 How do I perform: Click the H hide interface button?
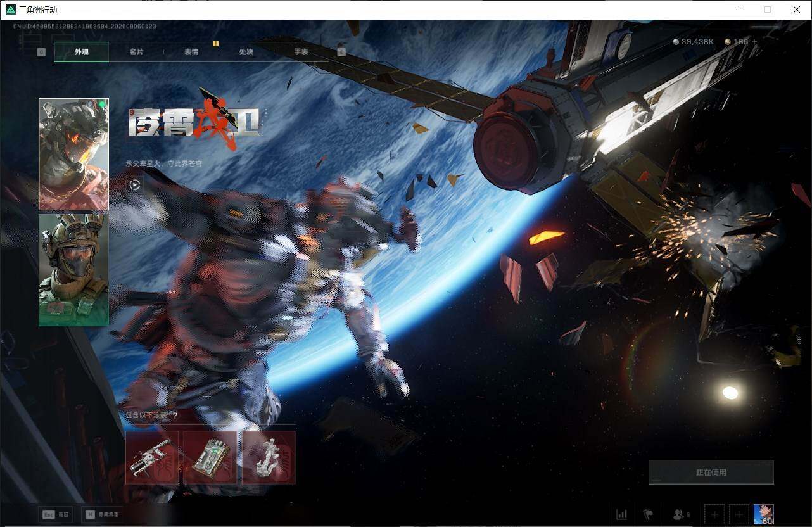pos(103,514)
